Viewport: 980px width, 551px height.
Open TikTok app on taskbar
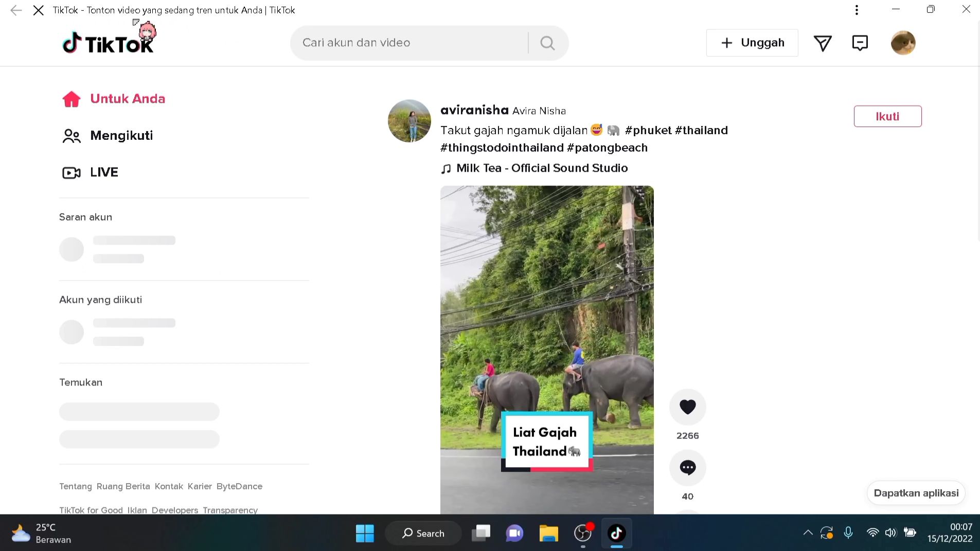[616, 533]
